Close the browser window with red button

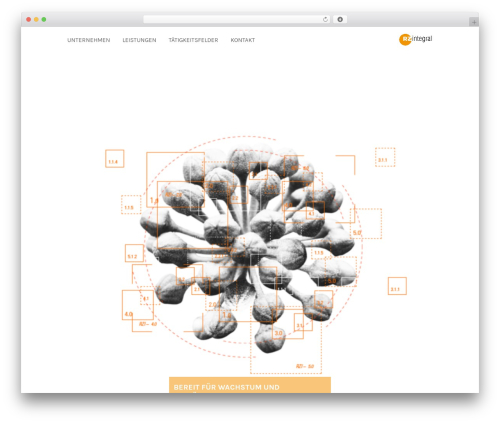[29, 20]
